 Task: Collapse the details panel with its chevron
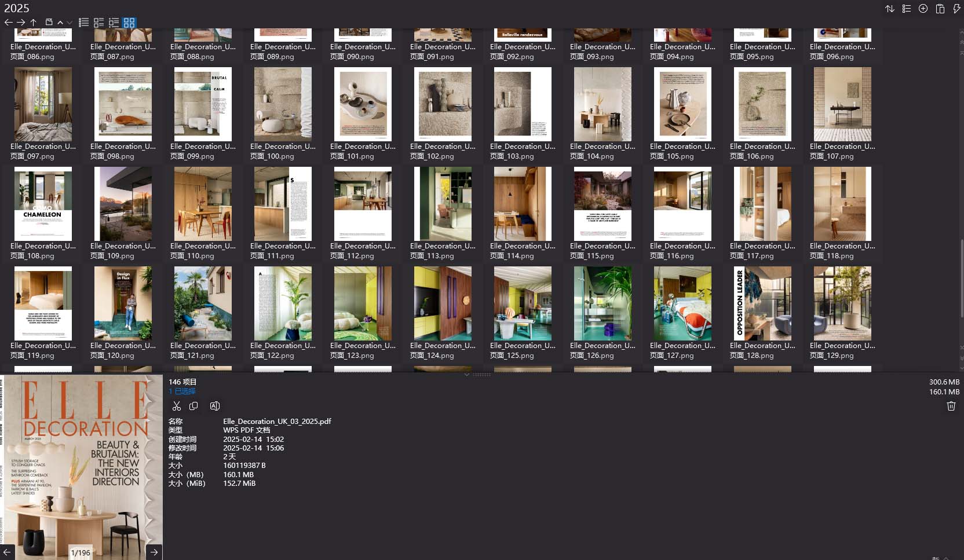pos(467,374)
